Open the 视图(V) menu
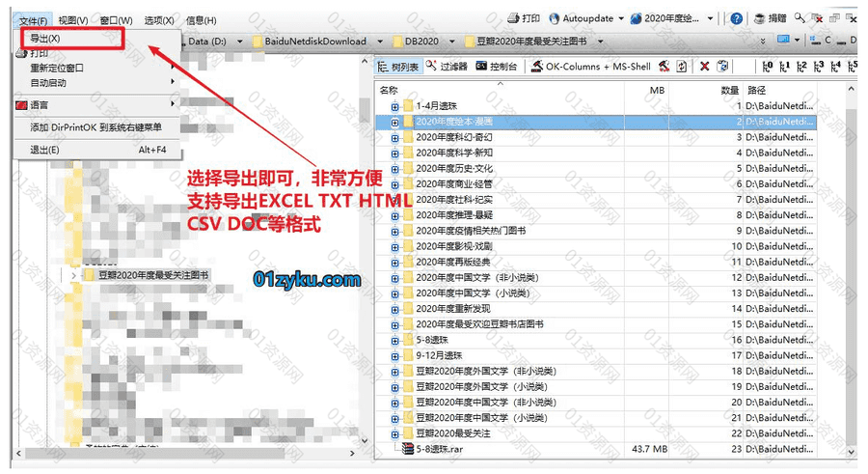 point(73,20)
